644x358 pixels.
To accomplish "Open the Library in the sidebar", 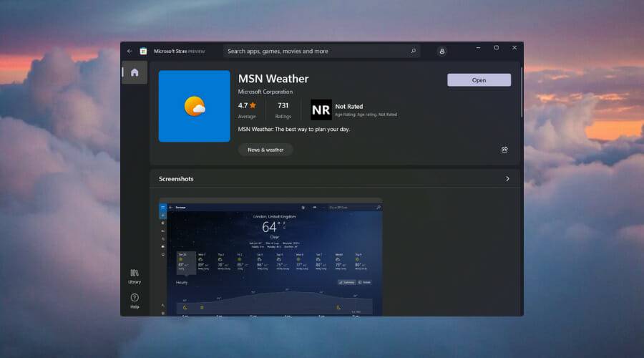I will pyautogui.click(x=135, y=276).
